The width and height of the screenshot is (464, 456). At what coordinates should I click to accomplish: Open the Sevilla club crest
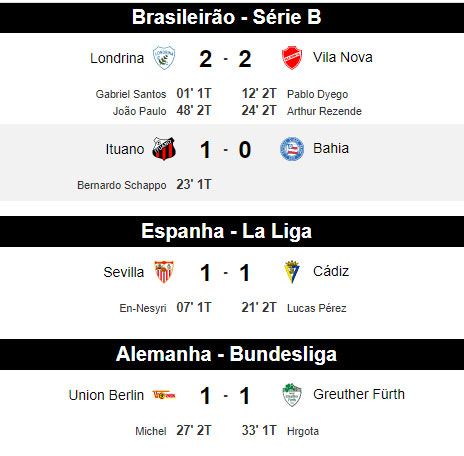pyautogui.click(x=164, y=272)
